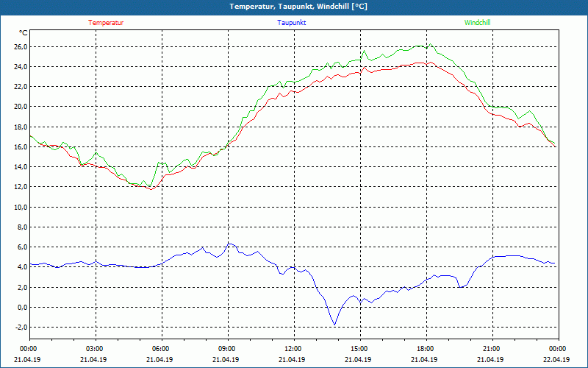The width and height of the screenshot is (588, 368).
Task: Click the 12:00 time axis label
Action: click(293, 349)
